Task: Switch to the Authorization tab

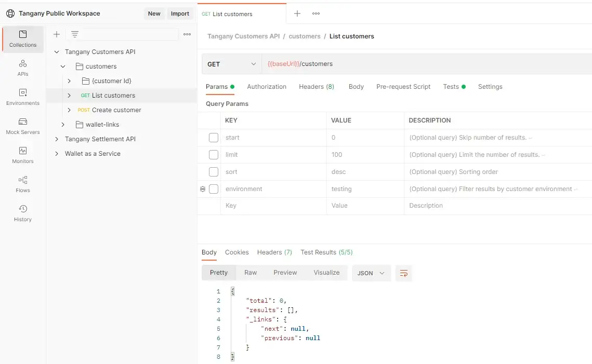Action: click(267, 87)
